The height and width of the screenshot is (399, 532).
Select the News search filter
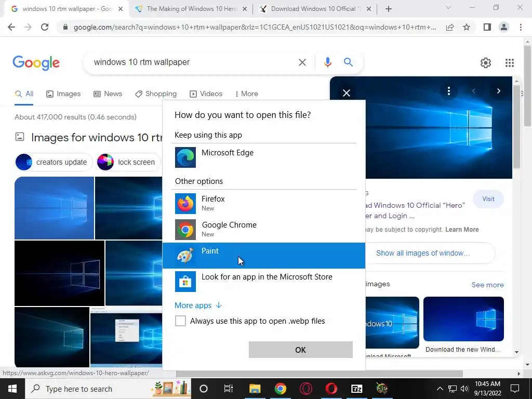(x=108, y=94)
